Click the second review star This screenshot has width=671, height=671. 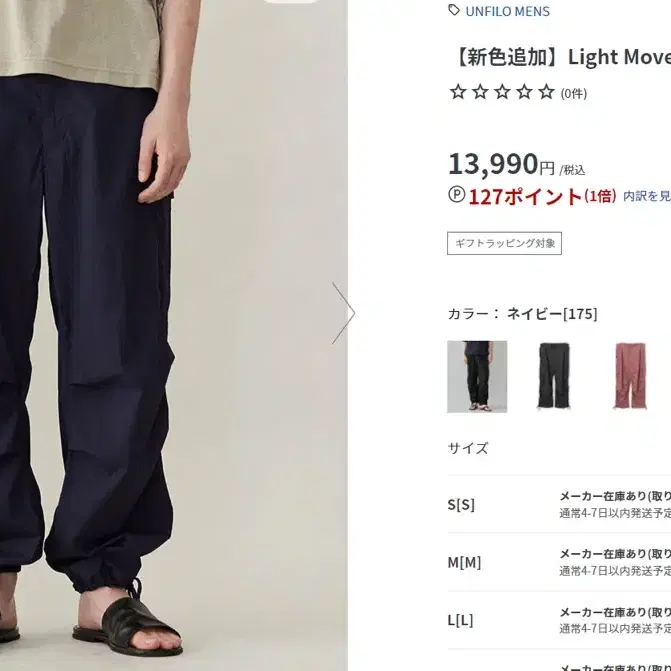point(480,92)
